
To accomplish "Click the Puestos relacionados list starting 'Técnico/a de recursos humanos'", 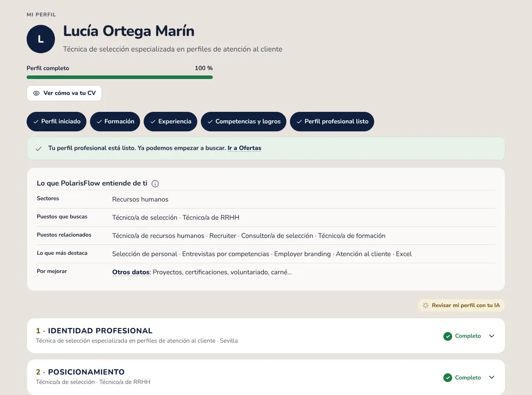I will click(249, 236).
